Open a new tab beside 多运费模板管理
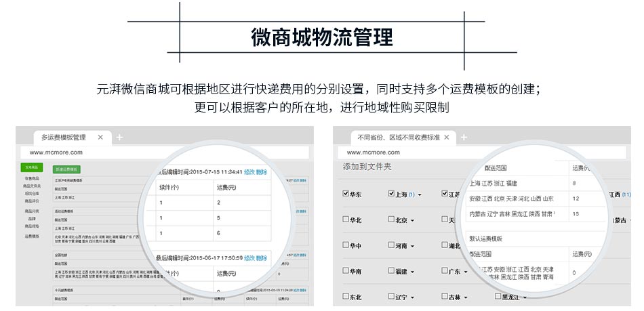 [x=119, y=138]
